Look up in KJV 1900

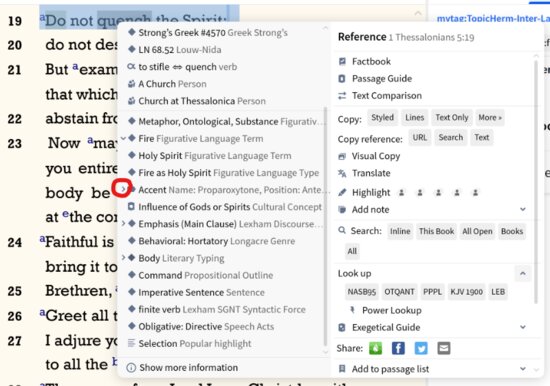(x=467, y=292)
